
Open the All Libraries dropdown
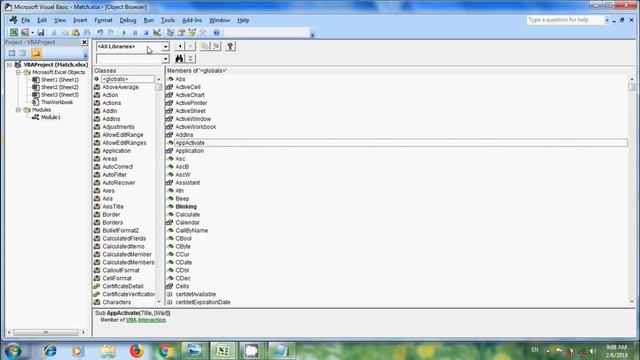[x=165, y=47]
